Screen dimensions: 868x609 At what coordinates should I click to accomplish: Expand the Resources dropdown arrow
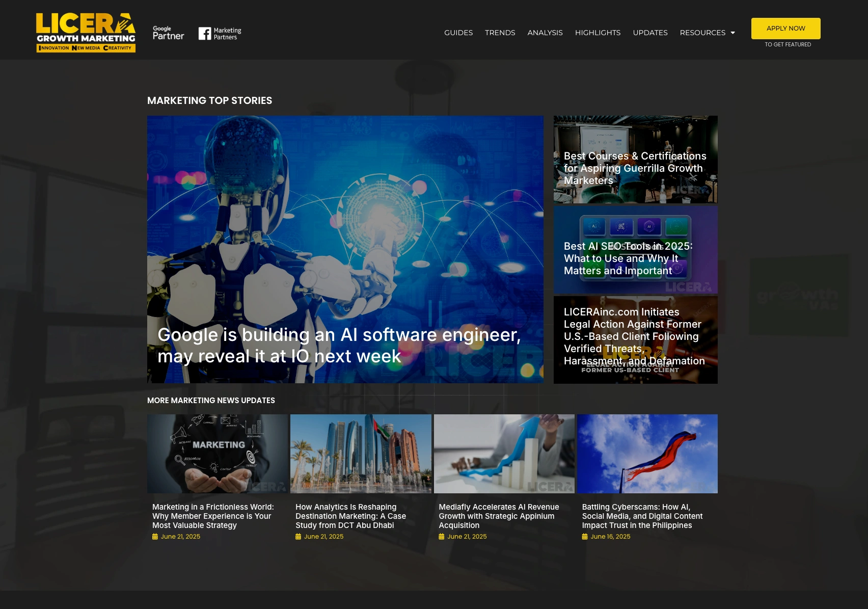[733, 33]
